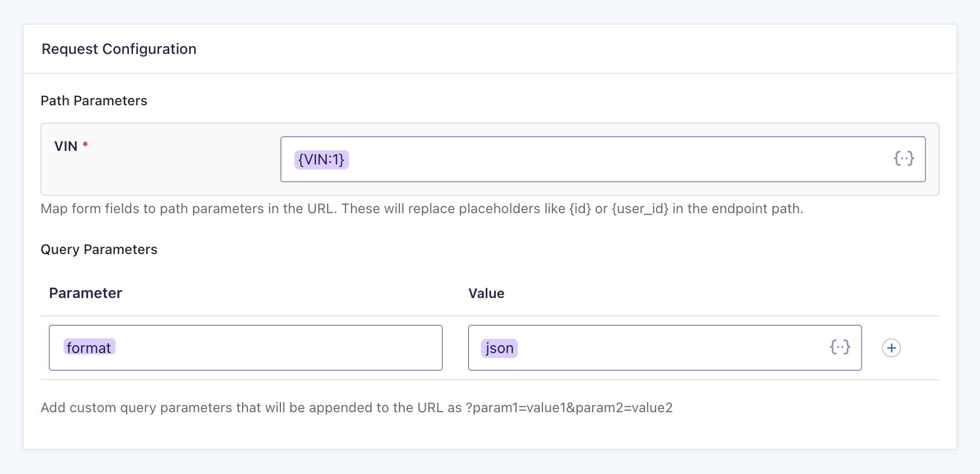Click the Parameter column header
Image resolution: width=980 pixels, height=474 pixels.
[x=85, y=293]
